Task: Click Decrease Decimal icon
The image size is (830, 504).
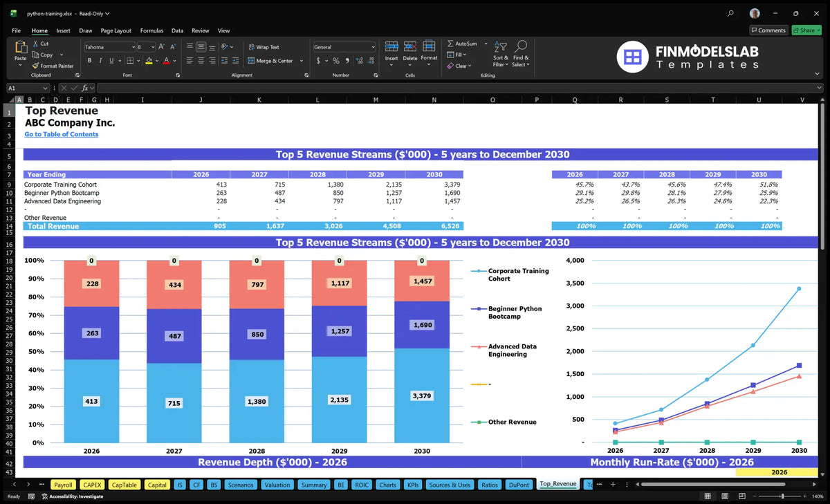Action: [x=371, y=61]
